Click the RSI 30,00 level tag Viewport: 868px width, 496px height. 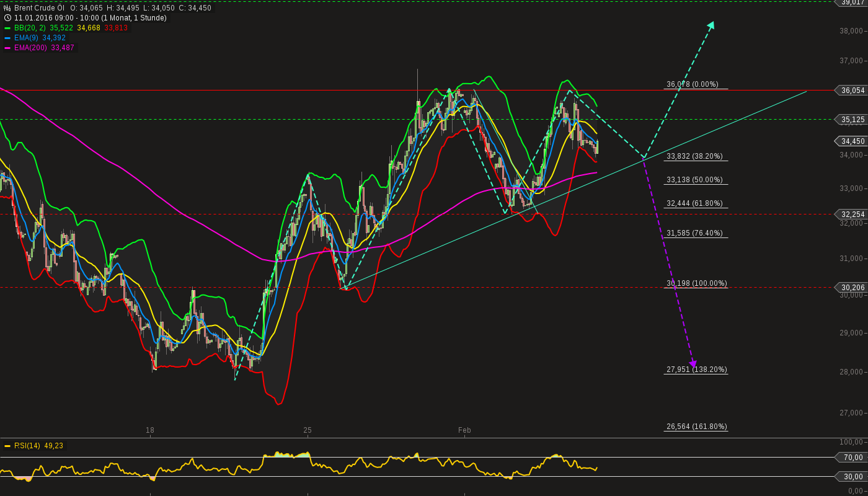pyautogui.click(x=852, y=476)
